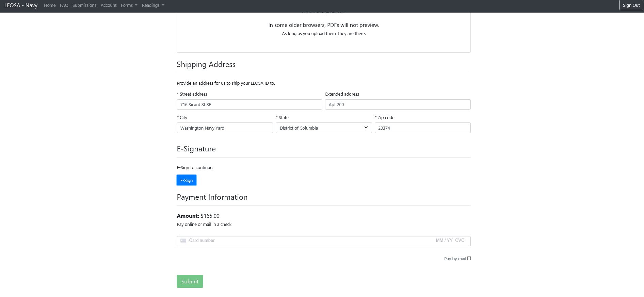
Task: Expand the Forms menu
Action: 129,5
